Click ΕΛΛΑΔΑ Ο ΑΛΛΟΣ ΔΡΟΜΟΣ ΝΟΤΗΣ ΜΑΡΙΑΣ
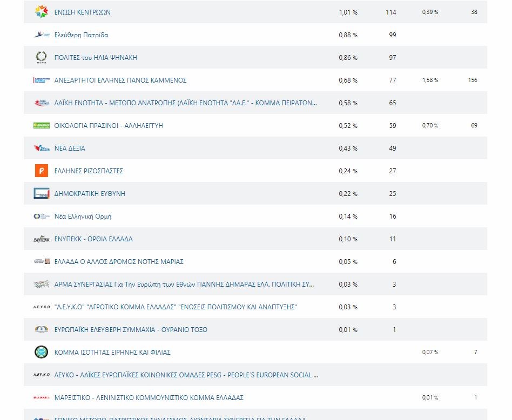The image size is (512, 420). [119, 262]
